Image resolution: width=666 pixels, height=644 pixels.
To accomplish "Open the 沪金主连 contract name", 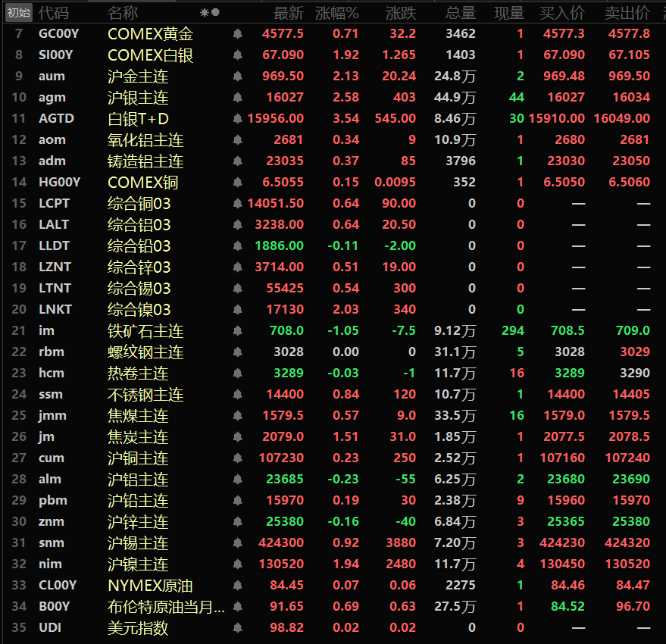I will 138,77.
